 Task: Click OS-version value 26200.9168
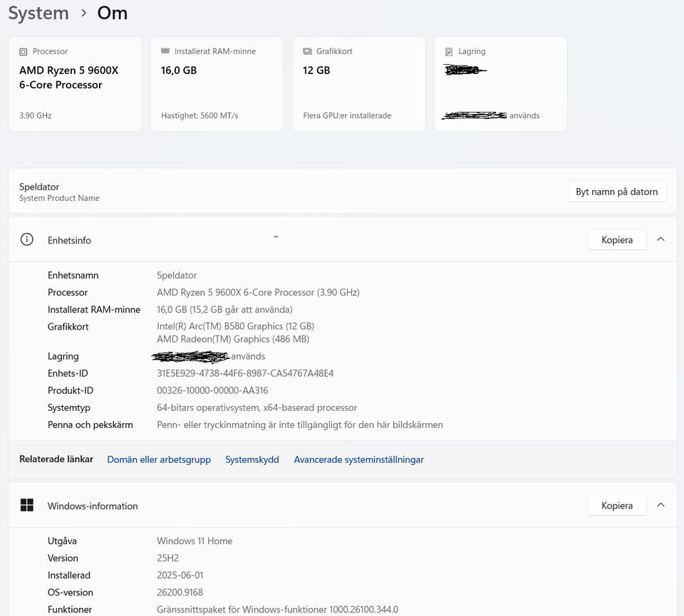[180, 592]
